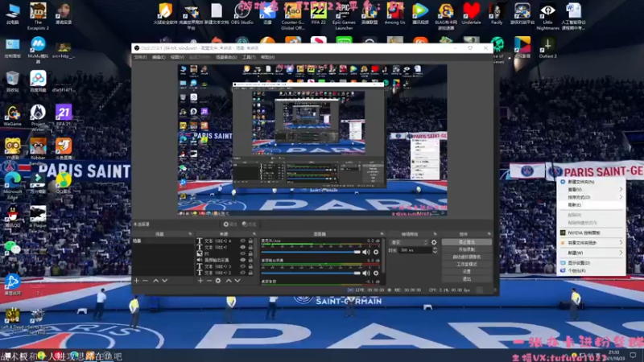Move scene down in the Scenes list
Image resolution: width=644 pixels, height=362 pixels.
pyautogui.click(x=165, y=281)
